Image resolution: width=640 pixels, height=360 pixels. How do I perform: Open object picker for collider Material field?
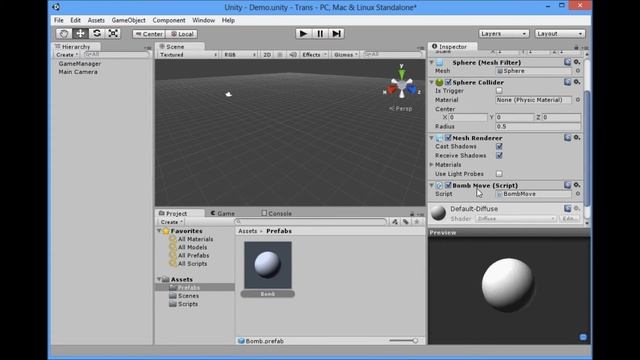point(578,100)
